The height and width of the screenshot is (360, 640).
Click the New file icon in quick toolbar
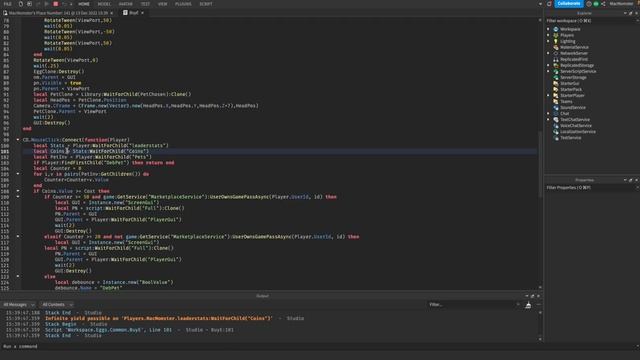pyautogui.click(x=21, y=4)
